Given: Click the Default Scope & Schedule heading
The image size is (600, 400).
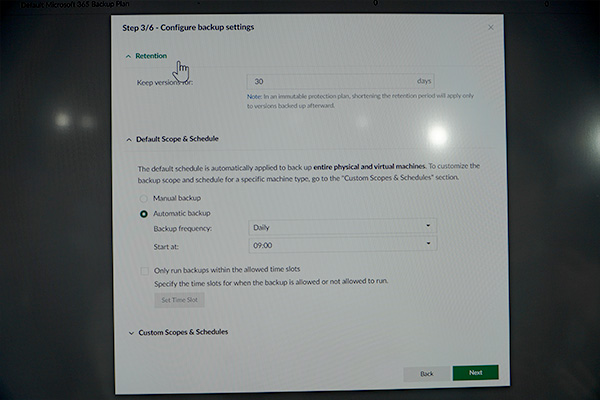Looking at the screenshot, I should click(x=177, y=139).
